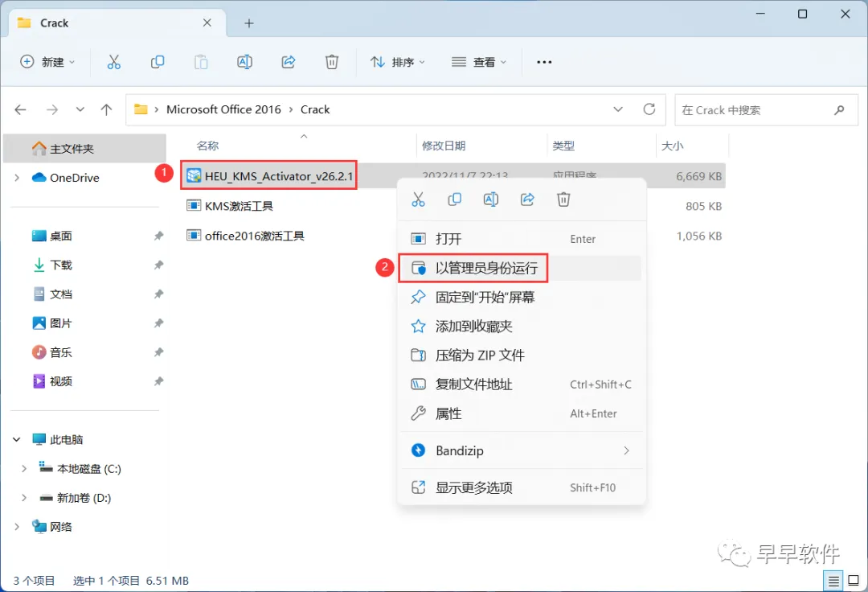Click the 大小 column header

[x=672, y=146]
